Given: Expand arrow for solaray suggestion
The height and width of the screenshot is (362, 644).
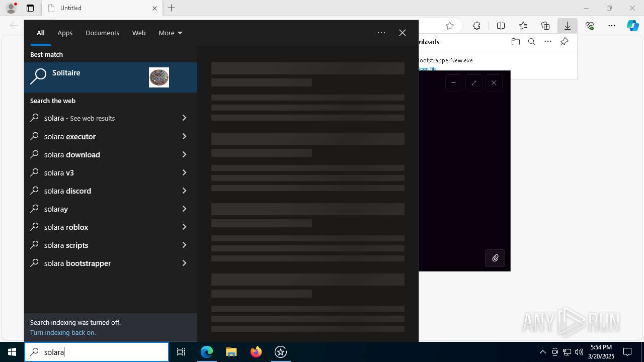Looking at the screenshot, I should 184,209.
